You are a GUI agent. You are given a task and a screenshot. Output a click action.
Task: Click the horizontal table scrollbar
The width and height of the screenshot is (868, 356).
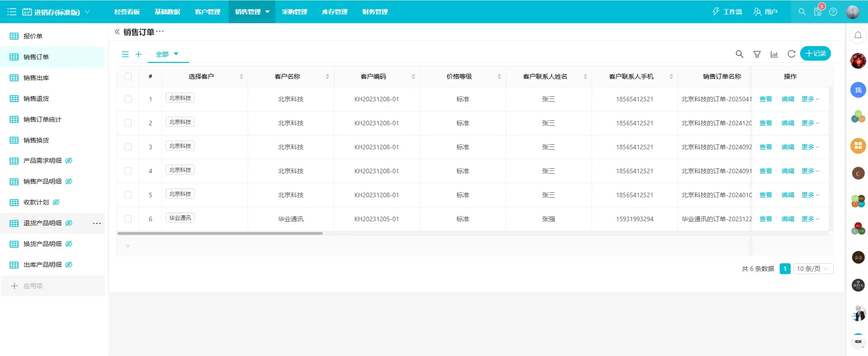point(220,233)
